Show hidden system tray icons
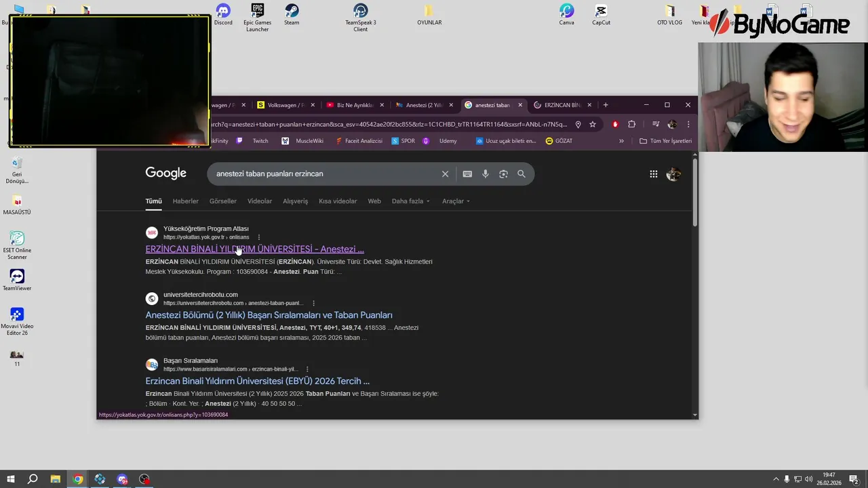This screenshot has width=868, height=488. [775, 479]
